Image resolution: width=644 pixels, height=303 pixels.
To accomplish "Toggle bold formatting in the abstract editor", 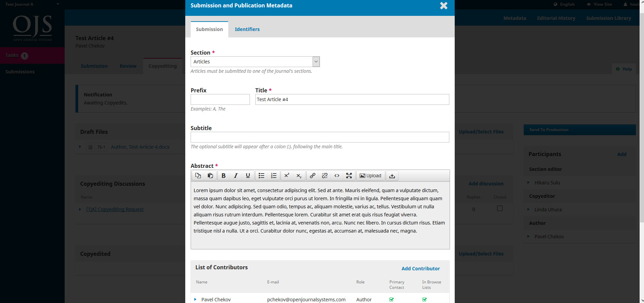I will coord(223,176).
